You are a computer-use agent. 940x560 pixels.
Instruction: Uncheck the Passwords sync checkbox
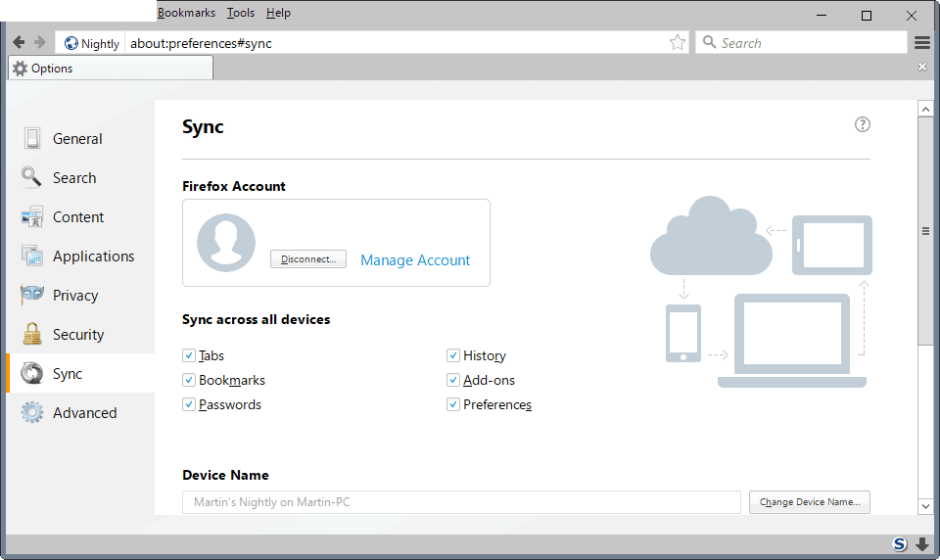pos(189,404)
